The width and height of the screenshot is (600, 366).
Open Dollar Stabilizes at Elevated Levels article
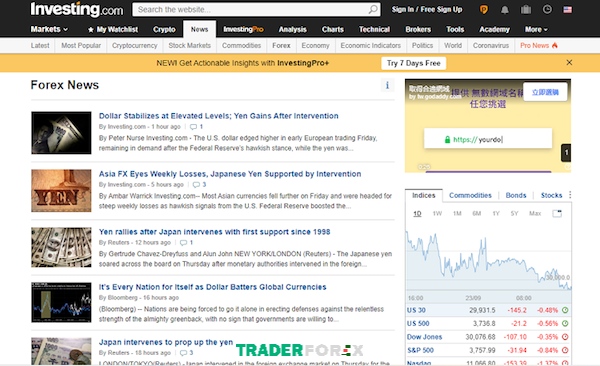point(218,116)
